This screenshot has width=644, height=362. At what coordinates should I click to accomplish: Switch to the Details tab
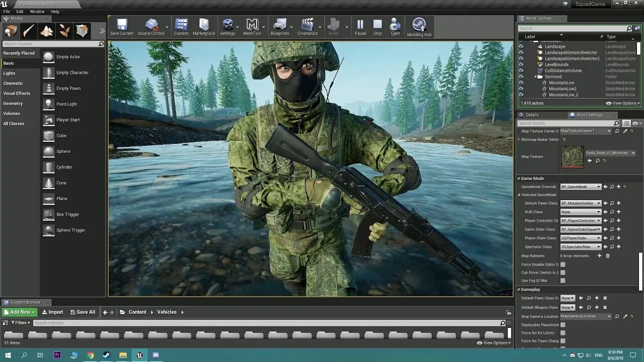pos(532,115)
